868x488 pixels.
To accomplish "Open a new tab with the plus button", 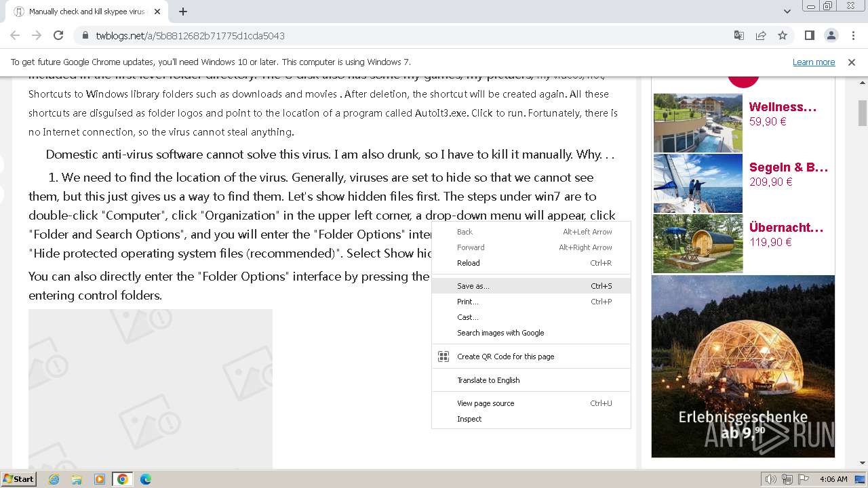I will (183, 12).
